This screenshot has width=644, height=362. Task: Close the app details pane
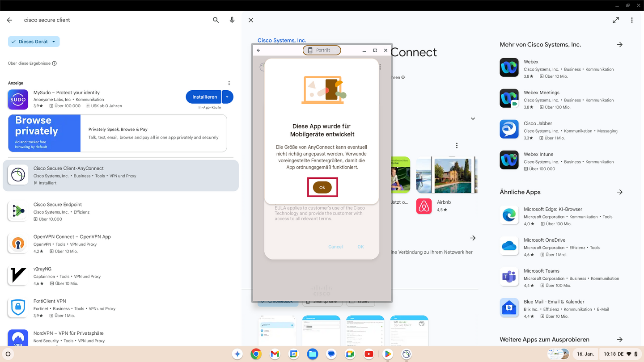251,20
